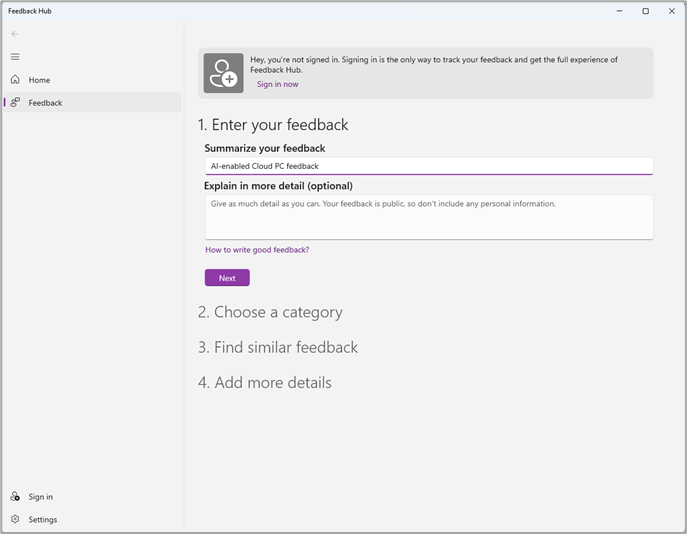Viewport: 687px width, 534px height.
Task: Click the Home house icon
Action: click(15, 79)
